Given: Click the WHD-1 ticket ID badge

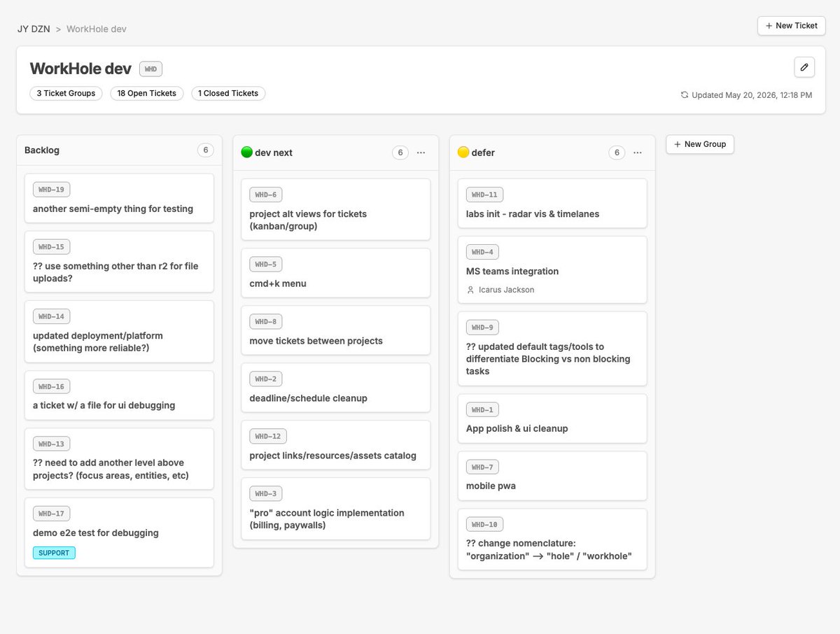Looking at the screenshot, I should (x=482, y=410).
